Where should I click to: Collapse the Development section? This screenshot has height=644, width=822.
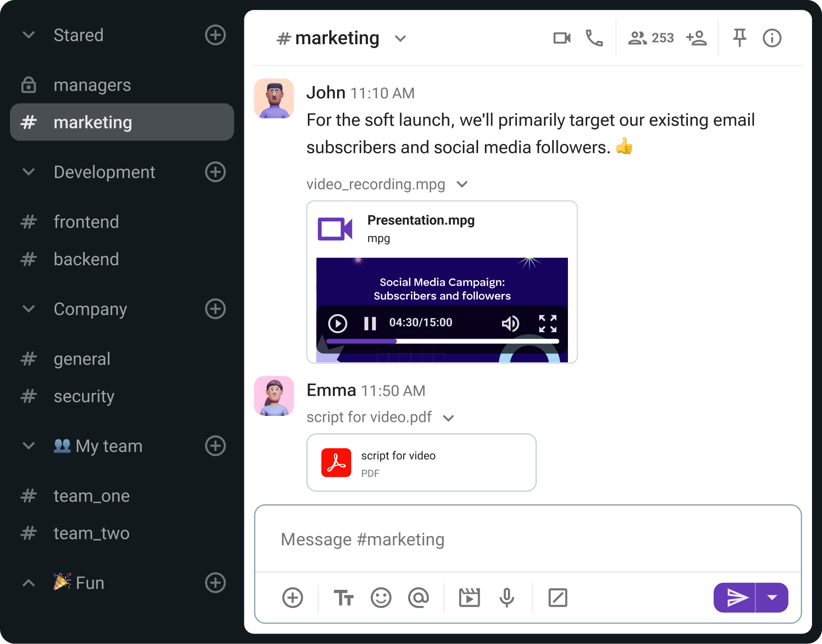pos(28,172)
